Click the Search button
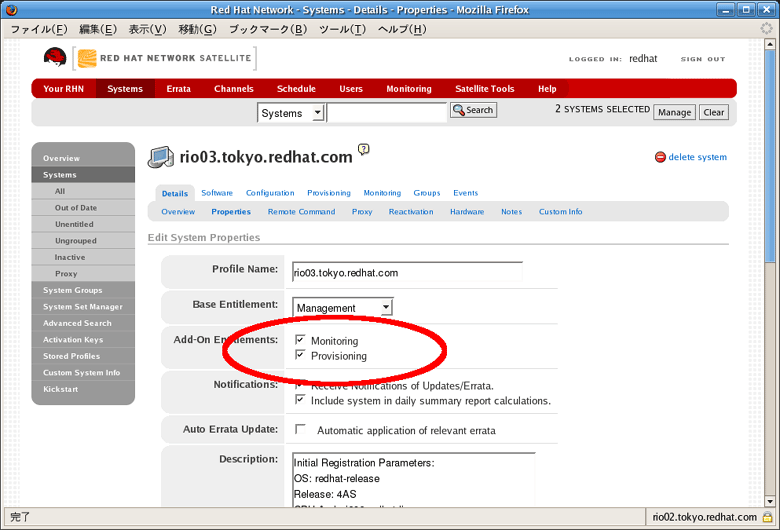This screenshot has height=530, width=780. (473, 110)
